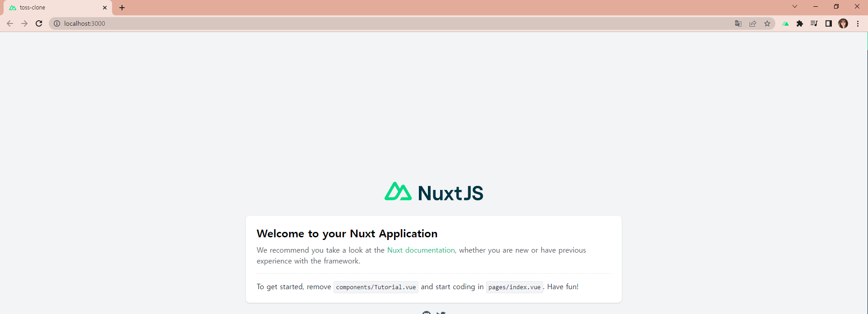Expand the tab search chevron
Viewport: 868px width, 314px height.
click(x=795, y=6)
